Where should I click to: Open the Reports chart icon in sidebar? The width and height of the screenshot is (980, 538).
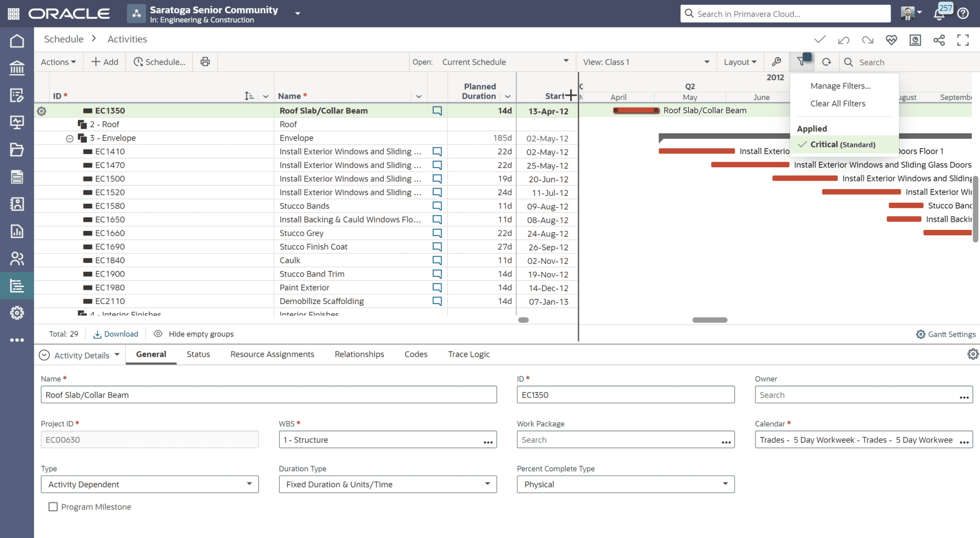[x=17, y=231]
